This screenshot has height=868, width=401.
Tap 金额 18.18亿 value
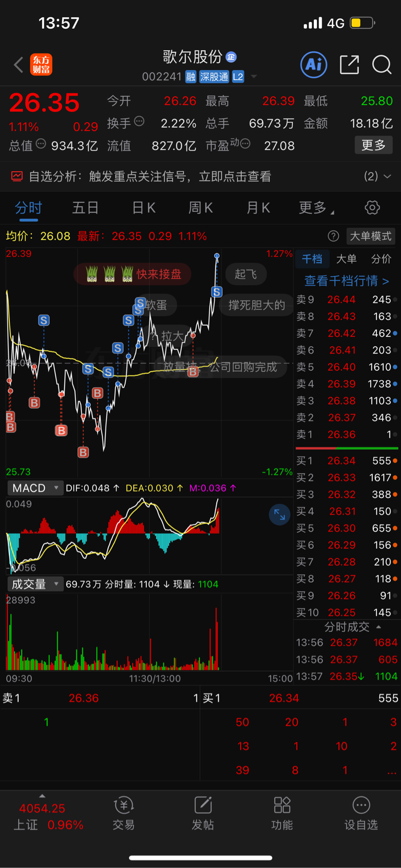coord(371,123)
